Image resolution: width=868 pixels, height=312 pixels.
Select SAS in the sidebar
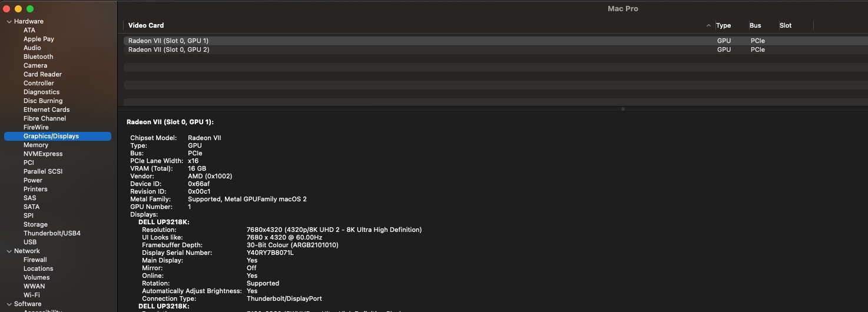click(x=30, y=198)
